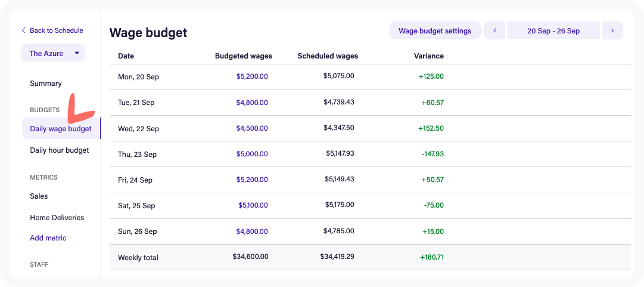Edit Thursday's $5,000.00 budgeted wages
This screenshot has height=287, width=644.
(x=252, y=154)
